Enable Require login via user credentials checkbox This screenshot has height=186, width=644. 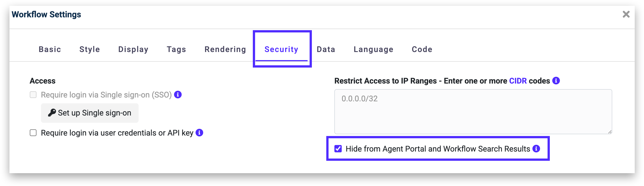(x=33, y=133)
